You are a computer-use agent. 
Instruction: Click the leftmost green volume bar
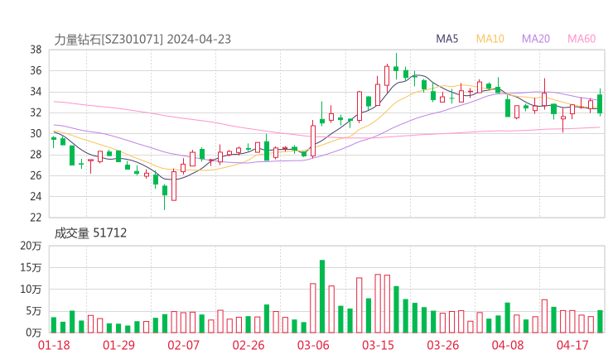click(x=54, y=325)
